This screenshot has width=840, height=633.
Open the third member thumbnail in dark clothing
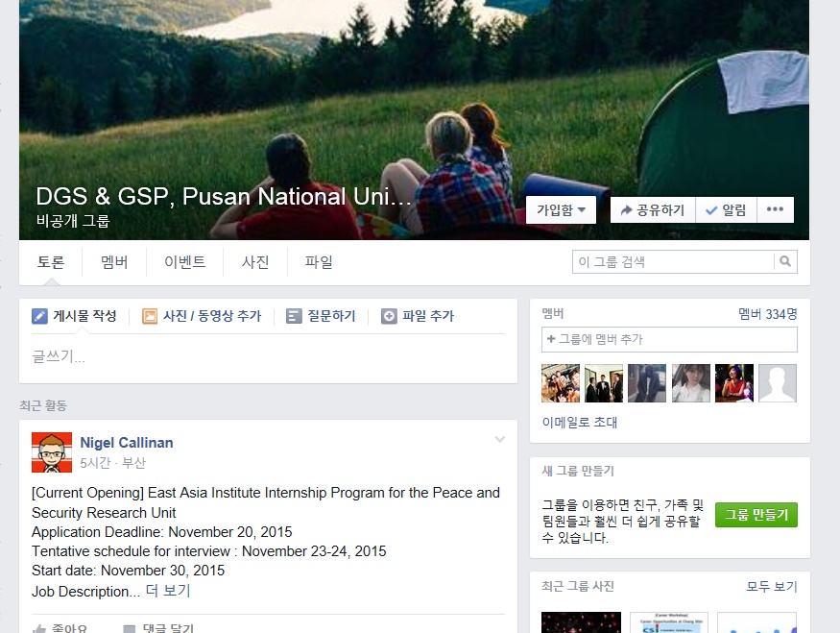647,383
